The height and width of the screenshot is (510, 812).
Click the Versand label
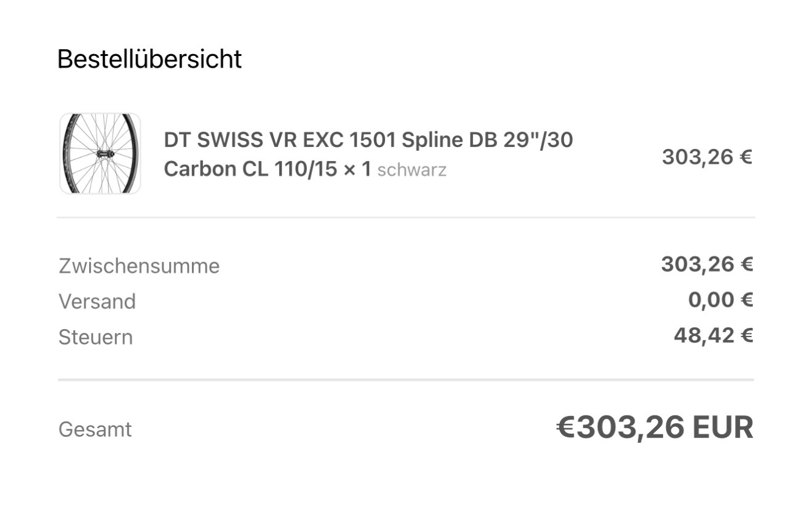[x=97, y=302]
